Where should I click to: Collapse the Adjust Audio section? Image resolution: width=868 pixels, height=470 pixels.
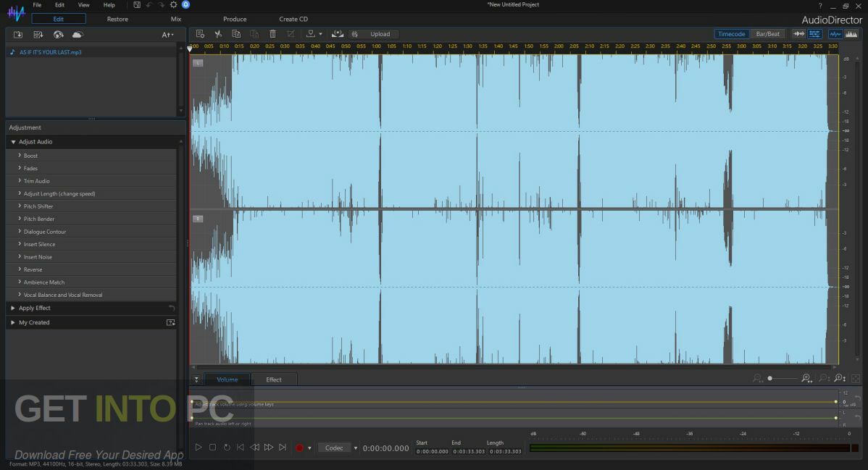[x=13, y=142]
